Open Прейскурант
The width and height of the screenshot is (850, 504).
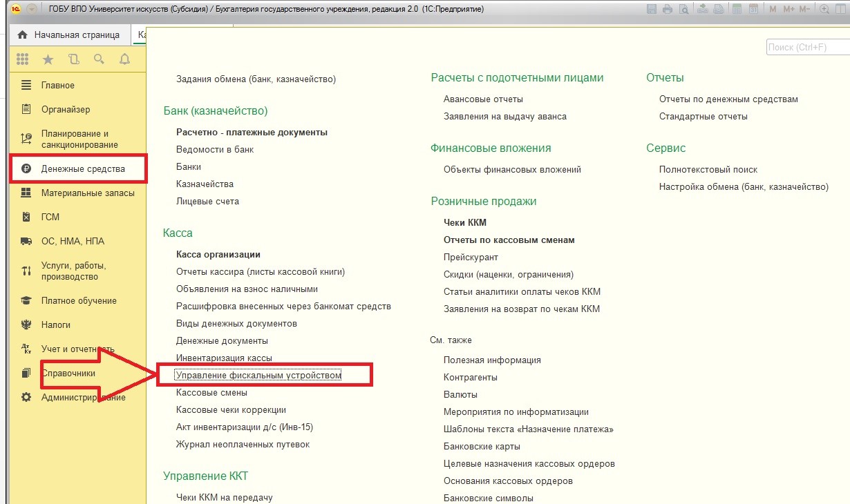[471, 257]
